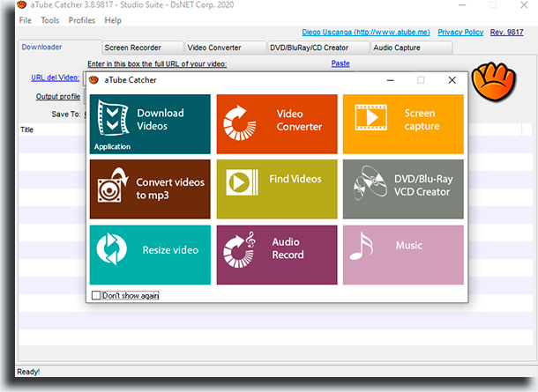Click the Video Converter circular arrow icon
The height and width of the screenshot is (392, 538).
240,123
